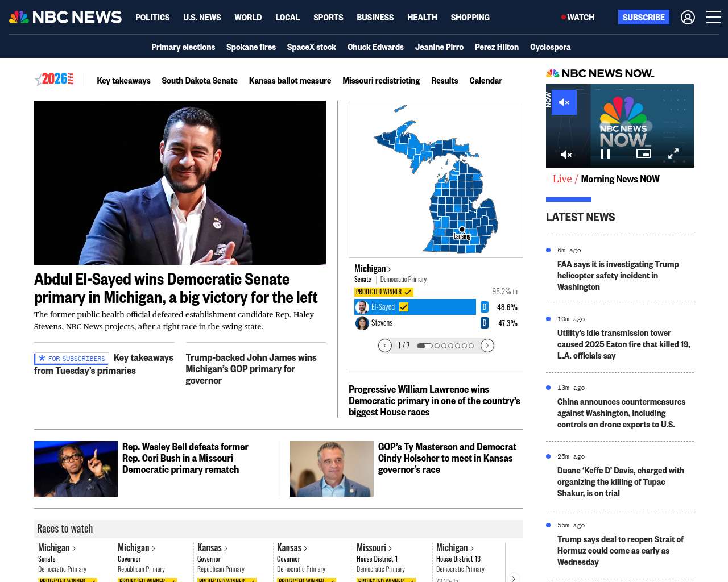Screen dimensions: 728x582
Task: Open the Results tab
Action: coord(444,81)
